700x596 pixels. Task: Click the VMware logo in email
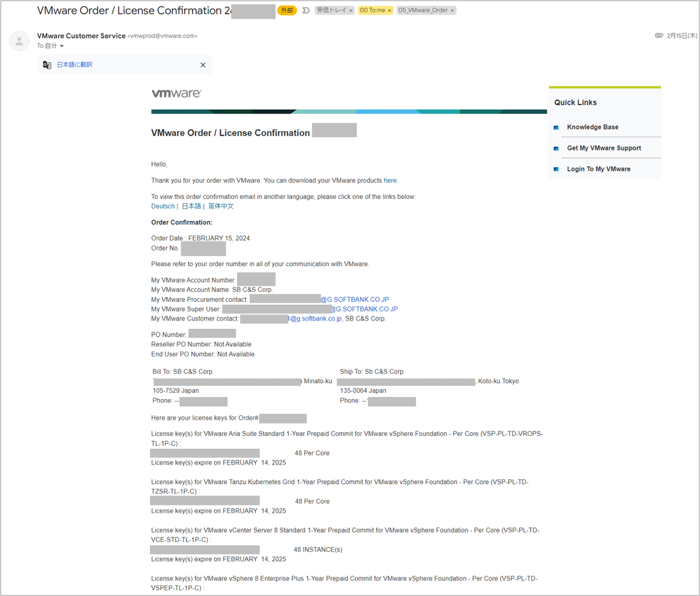click(x=177, y=93)
